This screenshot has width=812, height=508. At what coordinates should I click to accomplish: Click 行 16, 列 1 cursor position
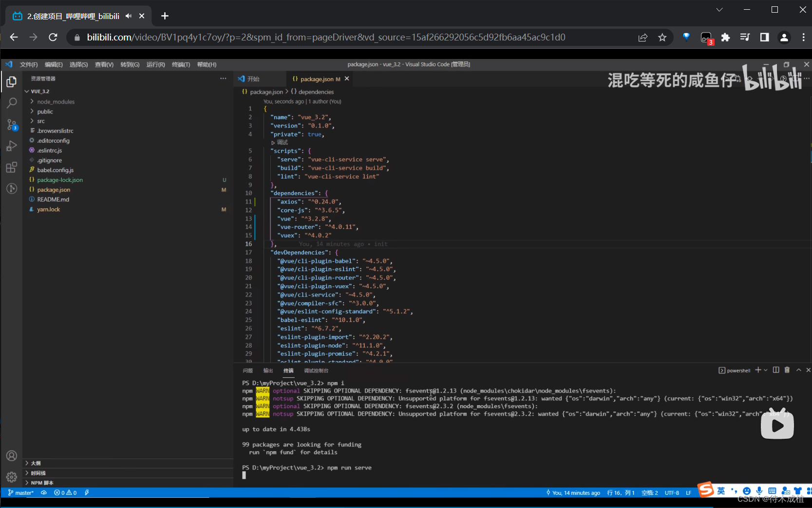(x=621, y=492)
